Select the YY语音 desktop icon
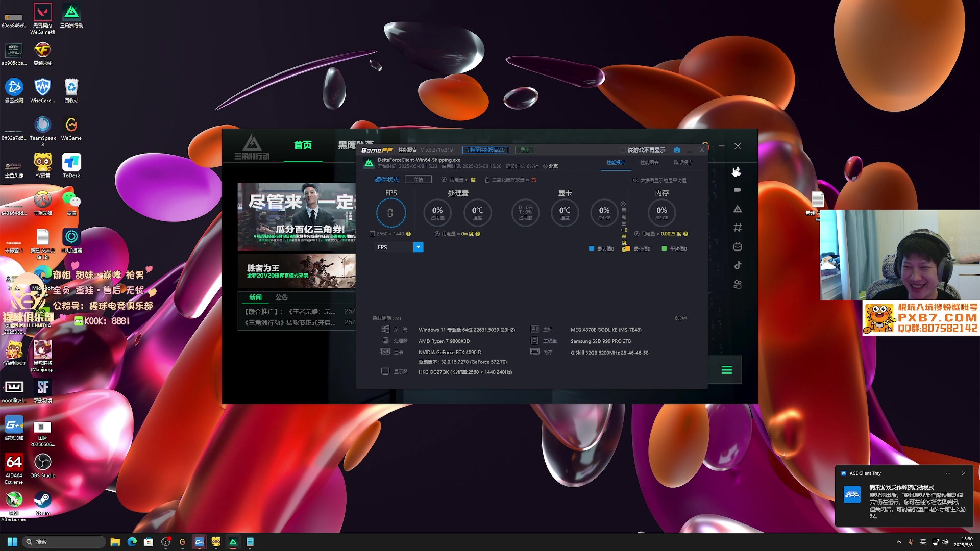Image resolution: width=980 pixels, height=551 pixels. pos(43,166)
